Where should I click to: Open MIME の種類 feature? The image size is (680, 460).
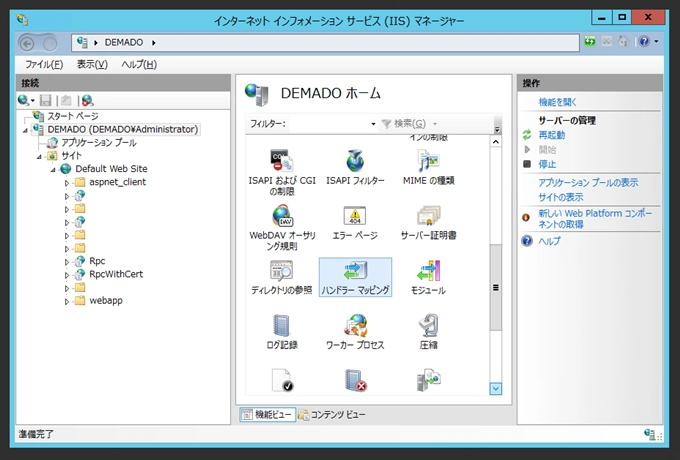[428, 167]
